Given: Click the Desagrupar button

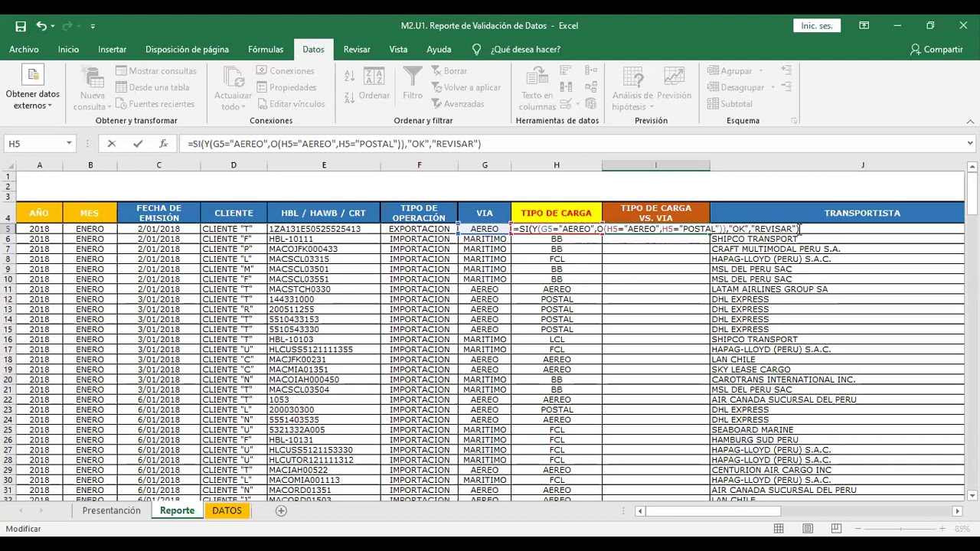Looking at the screenshot, I should (736, 87).
